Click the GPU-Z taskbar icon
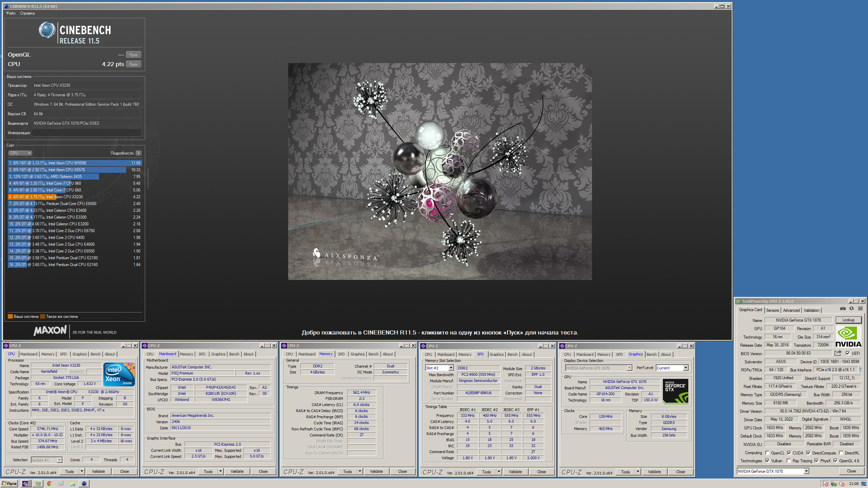The width and height of the screenshot is (868, 488). (x=38, y=484)
